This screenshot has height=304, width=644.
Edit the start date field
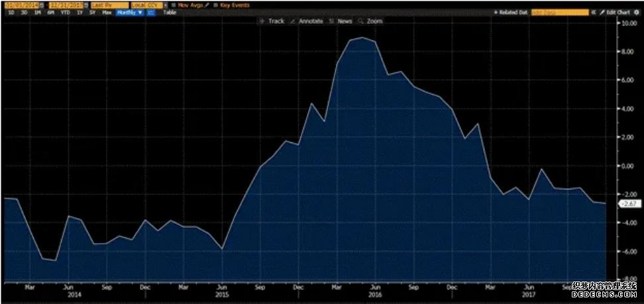point(21,5)
